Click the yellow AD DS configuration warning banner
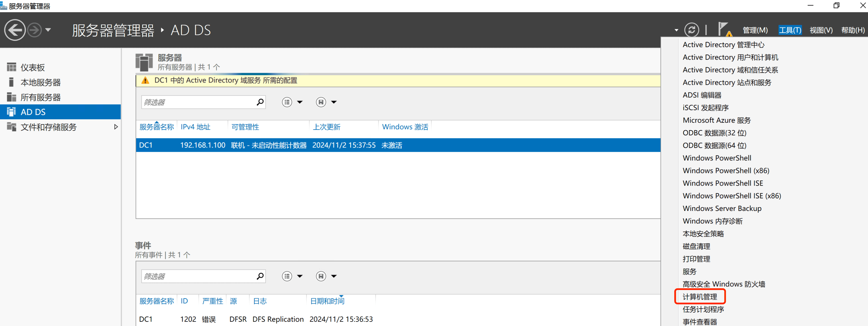 point(226,80)
